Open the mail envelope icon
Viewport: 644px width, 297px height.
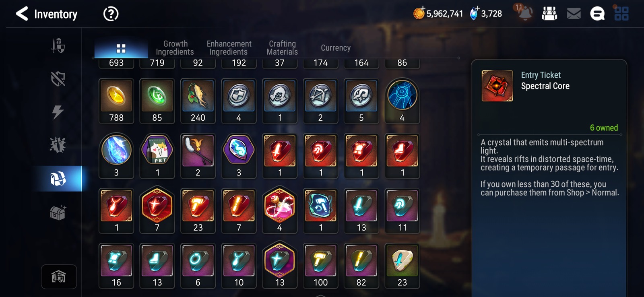(x=574, y=14)
